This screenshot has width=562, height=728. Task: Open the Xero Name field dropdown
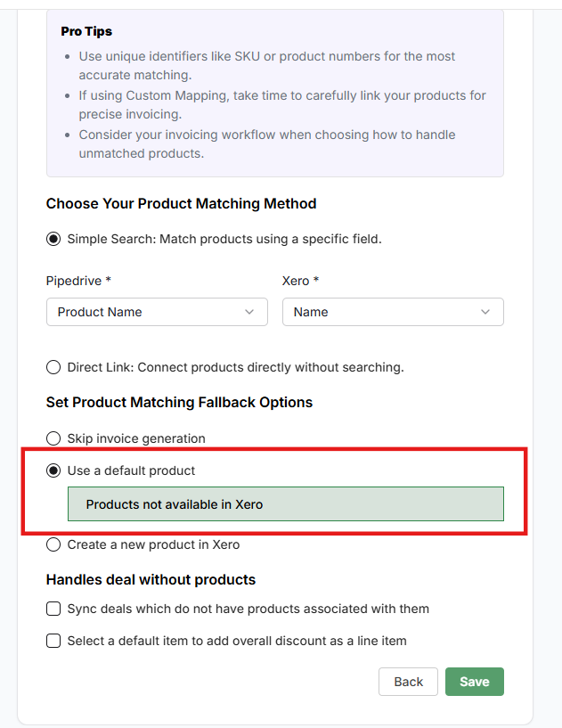tap(393, 312)
